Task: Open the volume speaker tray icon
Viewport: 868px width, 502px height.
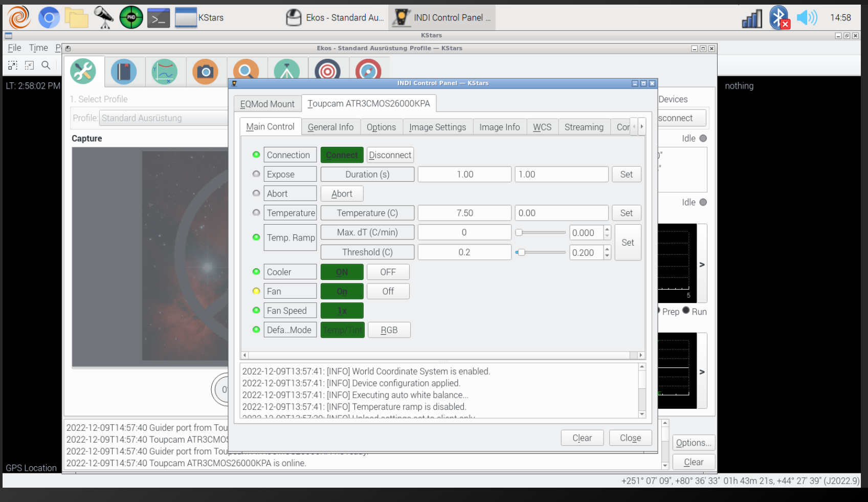Action: (x=807, y=18)
